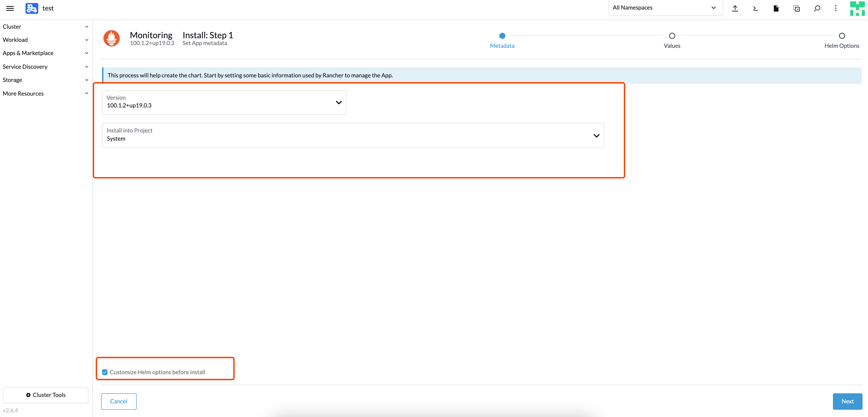Click the Next button
The height and width of the screenshot is (417, 868).
point(847,401)
